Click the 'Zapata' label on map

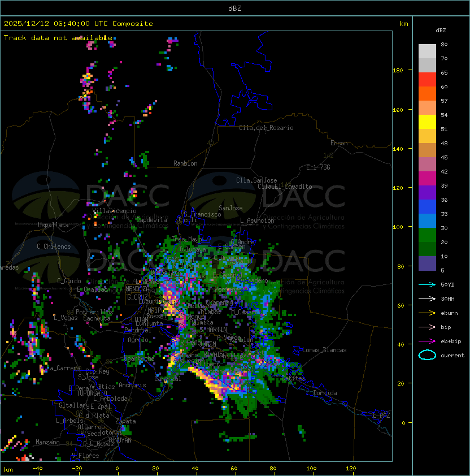[x=125, y=421]
